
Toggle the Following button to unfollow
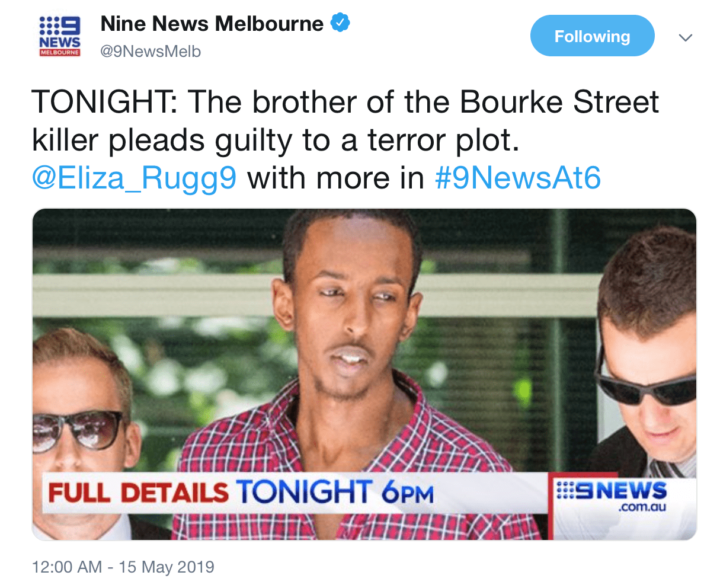coord(592,36)
